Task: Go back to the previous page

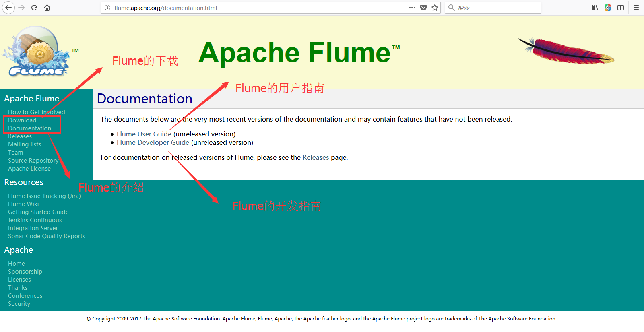Action: tap(8, 8)
